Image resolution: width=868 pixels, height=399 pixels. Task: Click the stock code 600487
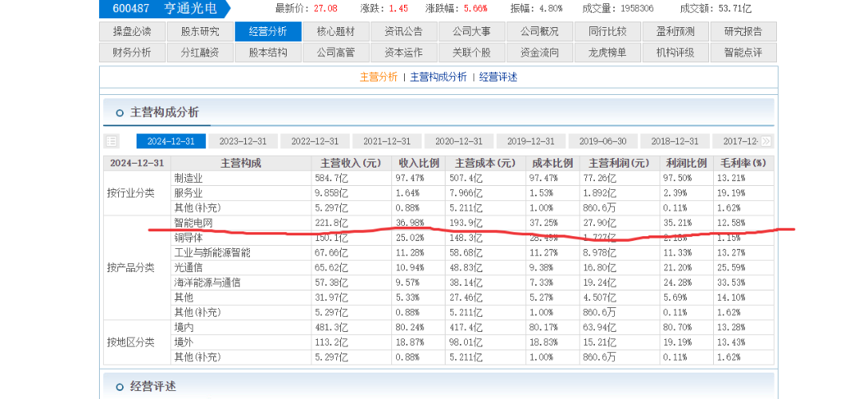(132, 8)
